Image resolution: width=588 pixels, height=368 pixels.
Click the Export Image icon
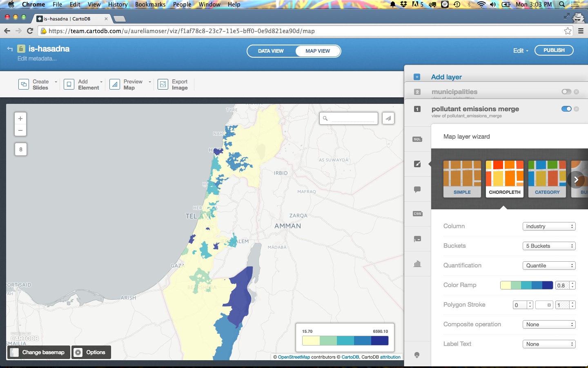(163, 84)
